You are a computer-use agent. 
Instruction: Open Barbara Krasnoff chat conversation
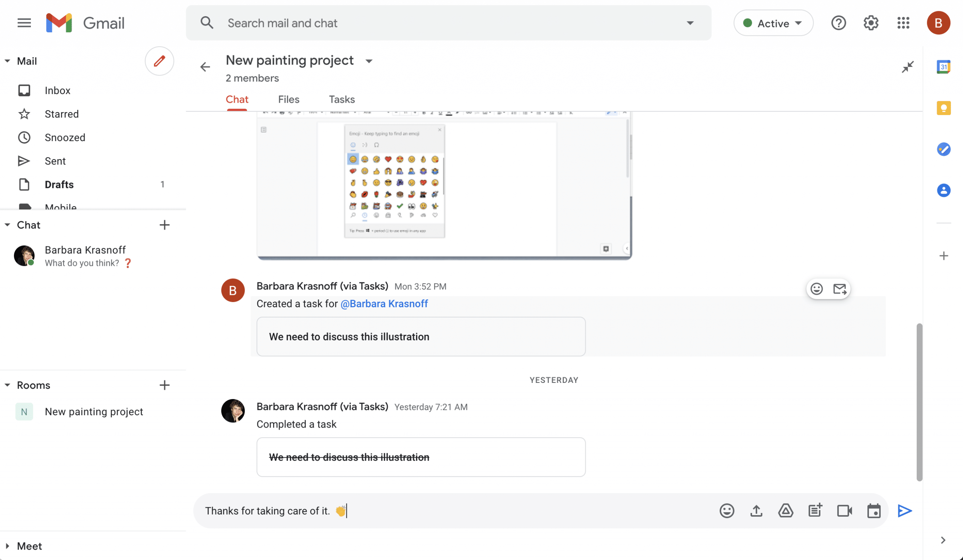pos(85,256)
